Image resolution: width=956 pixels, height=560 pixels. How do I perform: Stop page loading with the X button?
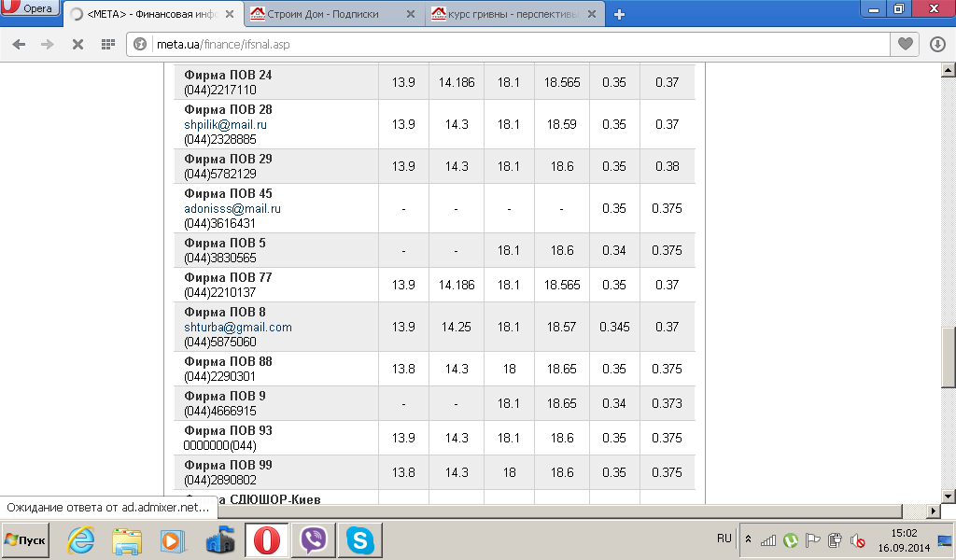77,45
